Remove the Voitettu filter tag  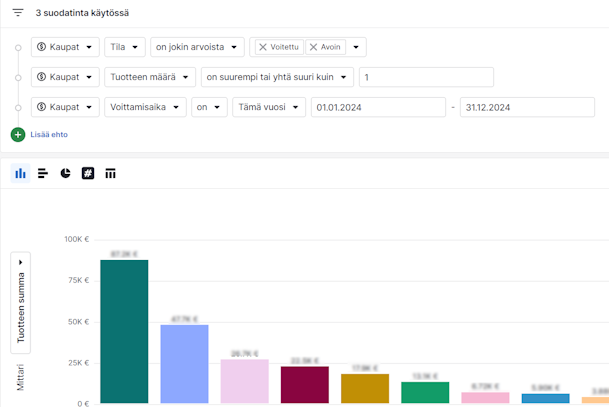pos(263,47)
